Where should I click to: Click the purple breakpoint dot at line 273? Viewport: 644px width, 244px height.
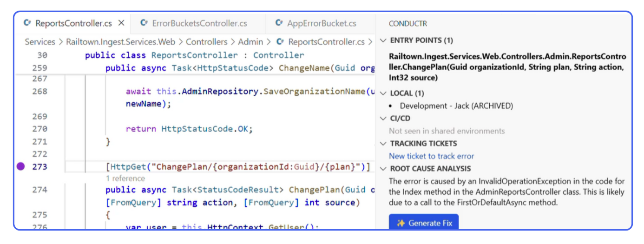(x=20, y=166)
